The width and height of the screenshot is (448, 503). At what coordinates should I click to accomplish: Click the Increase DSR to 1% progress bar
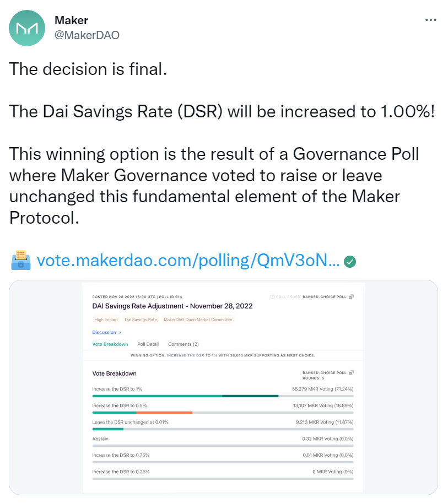point(223,396)
